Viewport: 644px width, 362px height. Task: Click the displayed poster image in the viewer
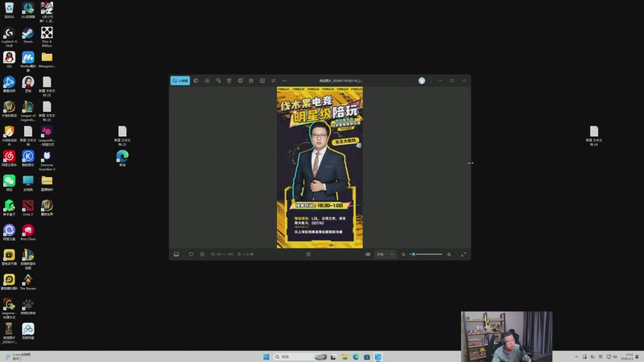pos(320,167)
